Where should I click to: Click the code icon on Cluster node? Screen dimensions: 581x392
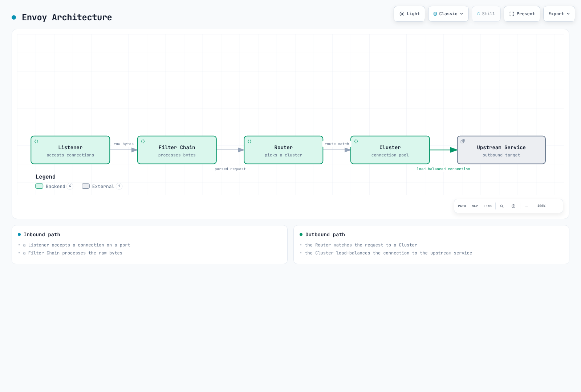[356, 142]
